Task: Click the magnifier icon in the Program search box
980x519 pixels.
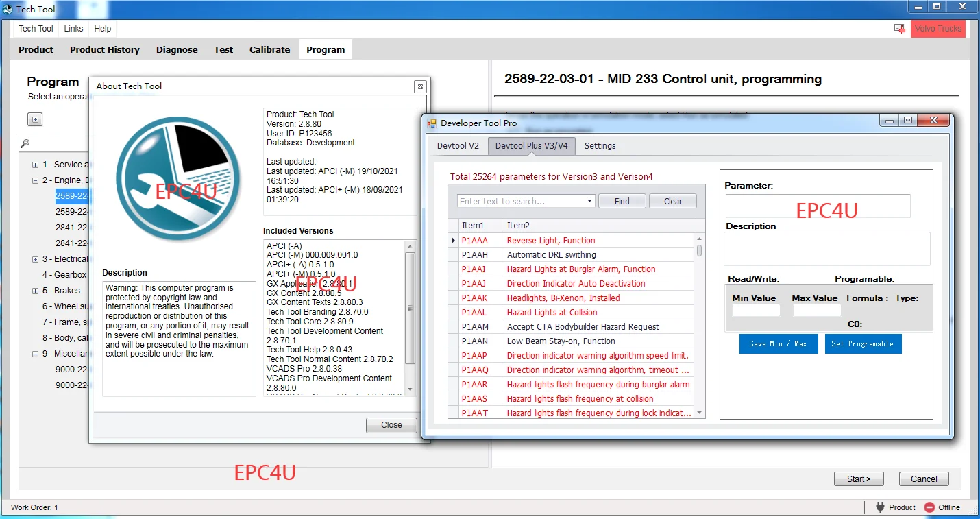Action: (x=25, y=143)
